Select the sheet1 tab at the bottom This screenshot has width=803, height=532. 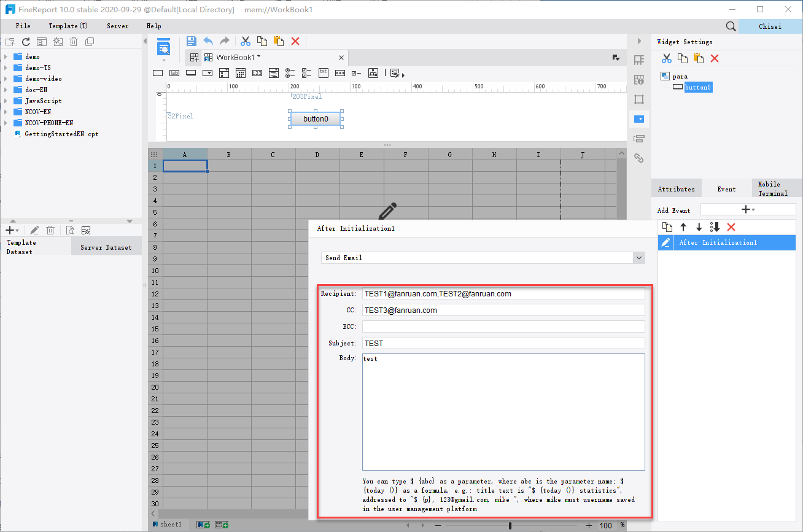click(168, 525)
